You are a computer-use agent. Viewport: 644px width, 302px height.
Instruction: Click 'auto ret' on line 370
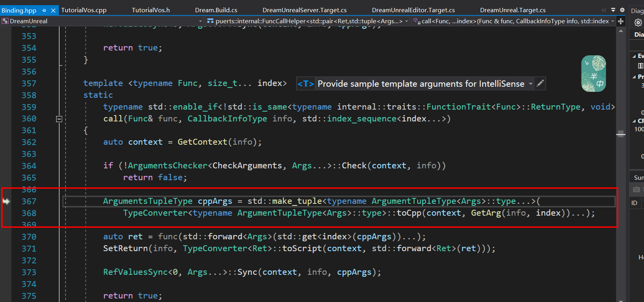[x=123, y=237]
